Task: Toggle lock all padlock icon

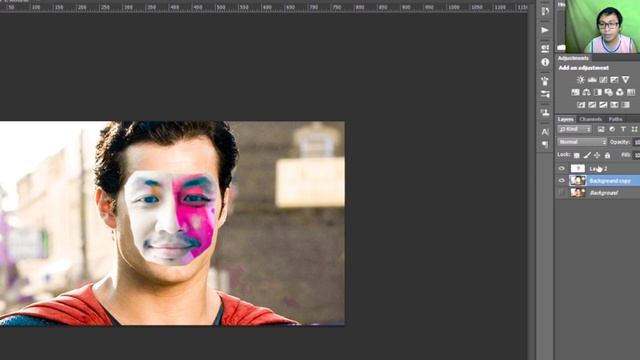Action: [x=607, y=155]
